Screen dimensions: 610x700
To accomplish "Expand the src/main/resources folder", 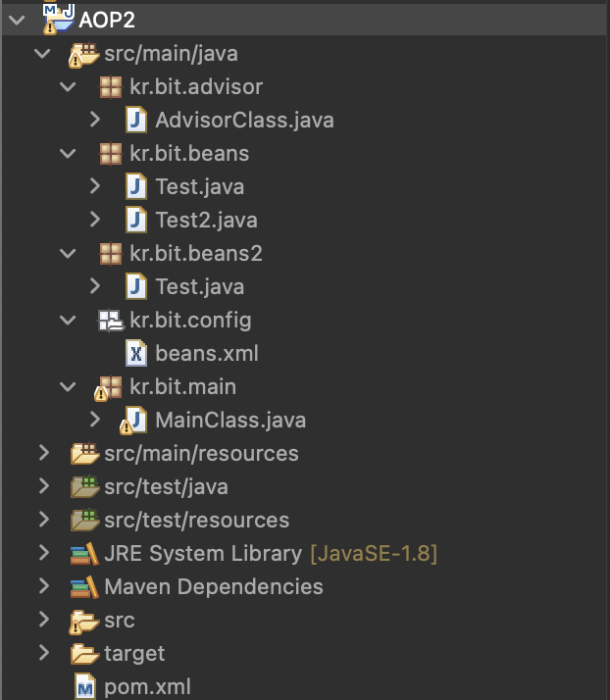I will [43, 453].
